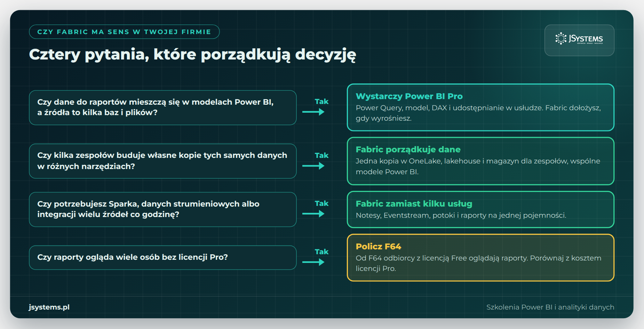Click the JSystems logo badge
The width and height of the screenshot is (644, 329).
579,40
